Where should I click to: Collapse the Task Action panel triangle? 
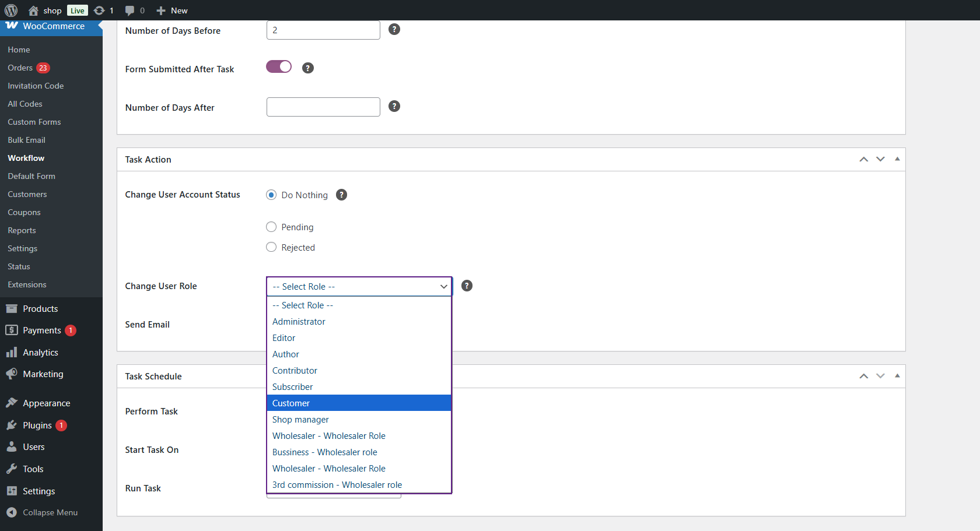point(897,159)
